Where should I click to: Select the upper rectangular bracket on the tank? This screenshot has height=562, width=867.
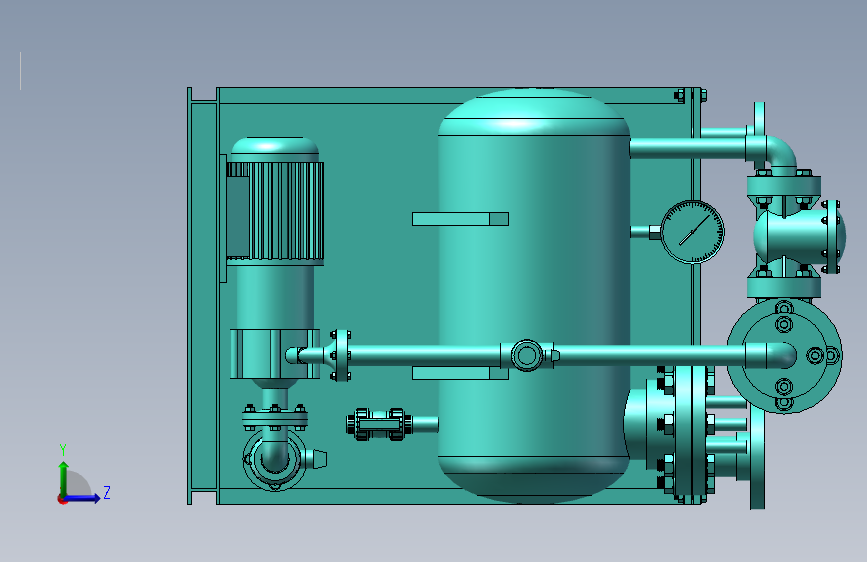coord(460,219)
